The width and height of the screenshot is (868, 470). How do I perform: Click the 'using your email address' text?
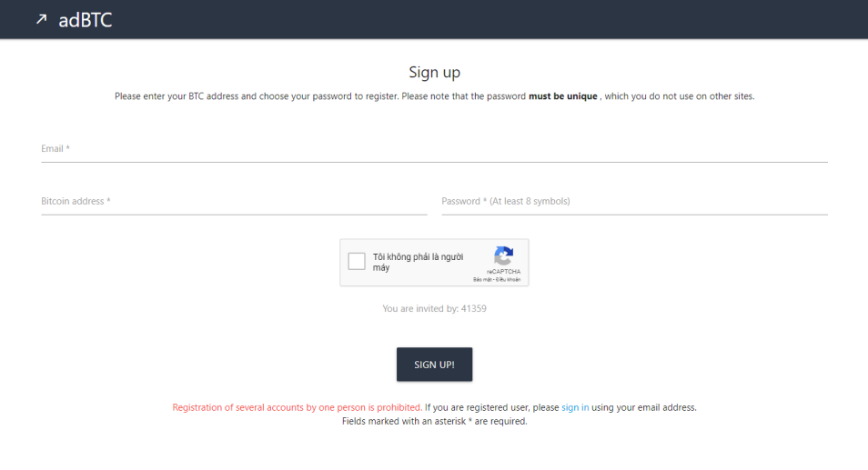644,407
